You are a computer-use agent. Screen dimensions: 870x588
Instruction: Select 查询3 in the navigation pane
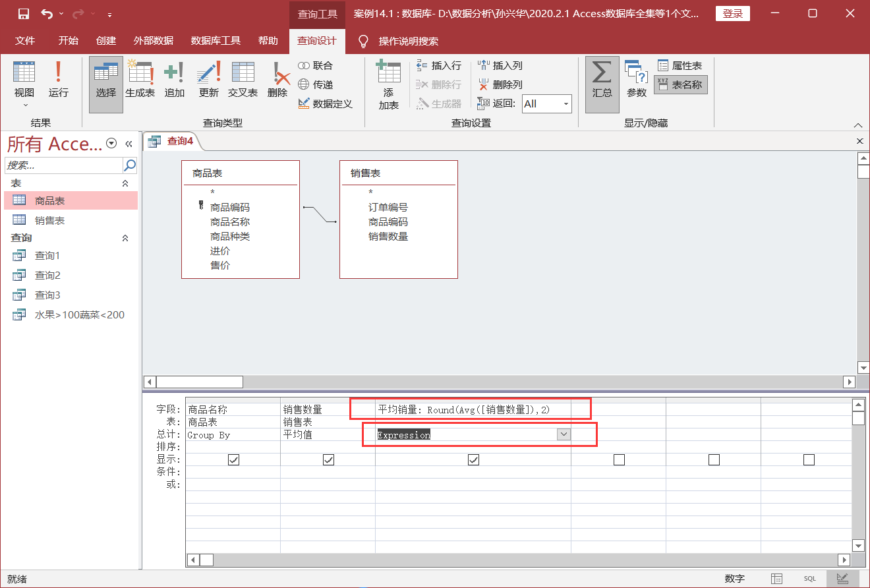click(x=71, y=295)
